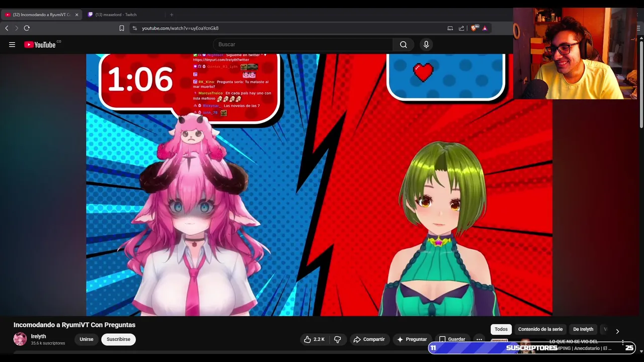Viewport: 644px width, 362px height.
Task: Start voice search with the microphone icon
Action: [426, 45]
